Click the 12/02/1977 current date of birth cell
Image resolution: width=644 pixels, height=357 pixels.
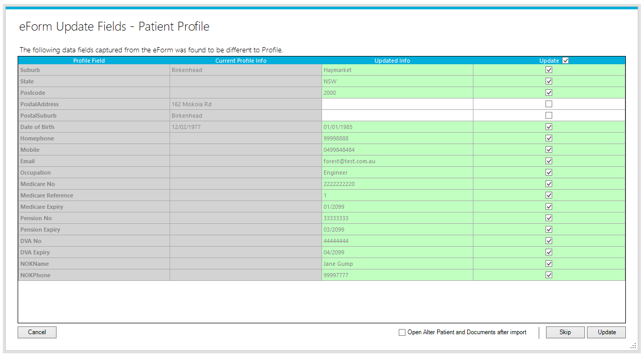246,127
